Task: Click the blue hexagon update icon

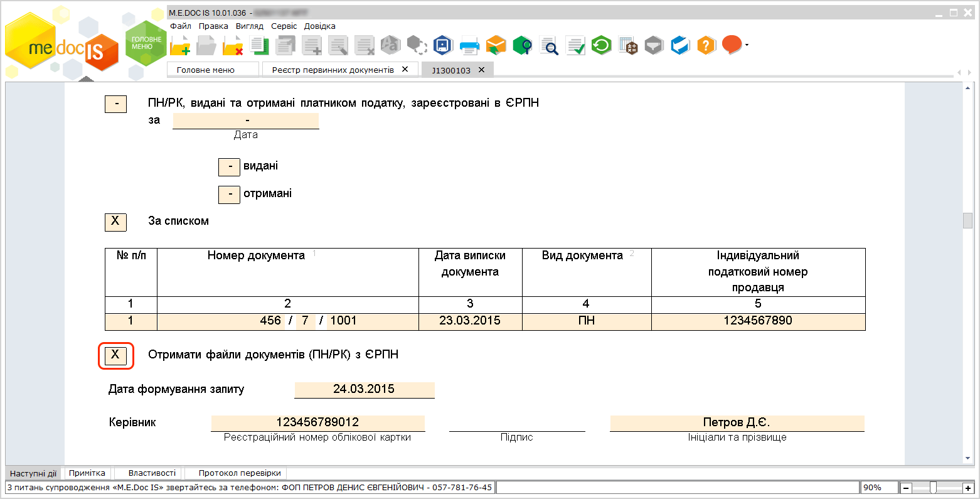Action: (x=680, y=45)
